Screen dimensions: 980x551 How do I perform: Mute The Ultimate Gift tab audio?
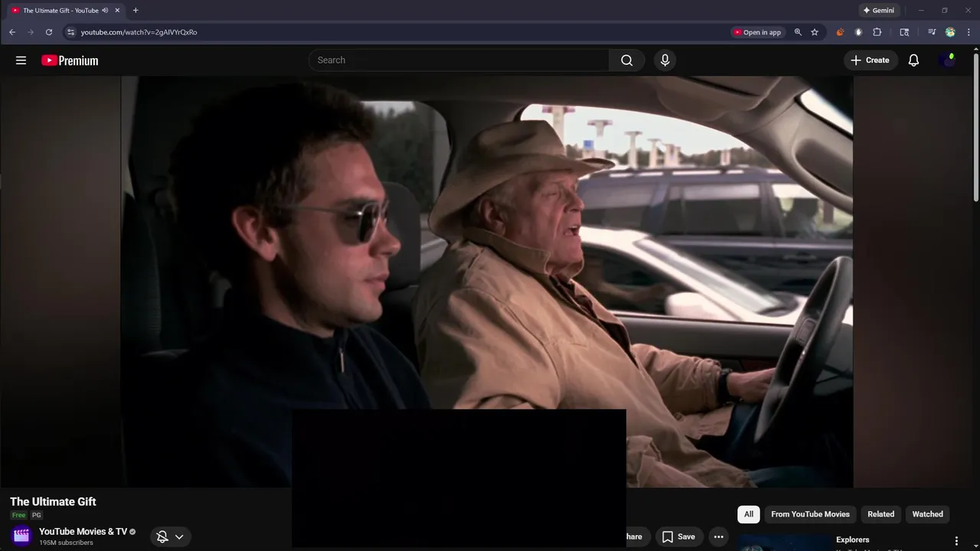[x=105, y=11]
